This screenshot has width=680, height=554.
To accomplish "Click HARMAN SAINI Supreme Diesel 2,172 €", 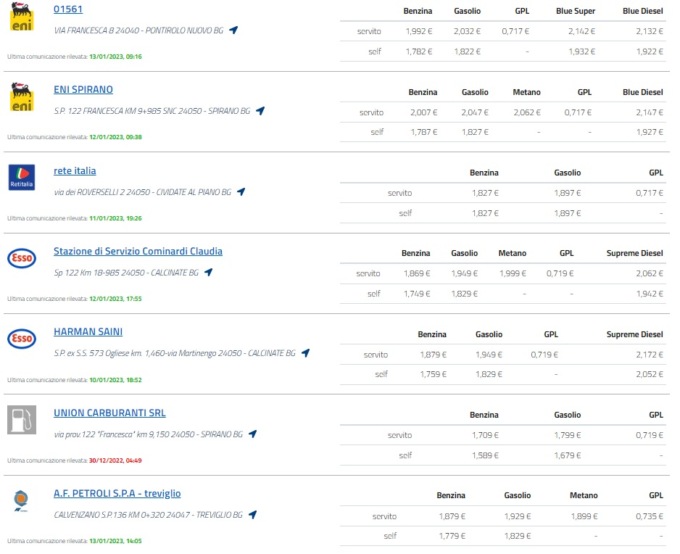I will 649,354.
